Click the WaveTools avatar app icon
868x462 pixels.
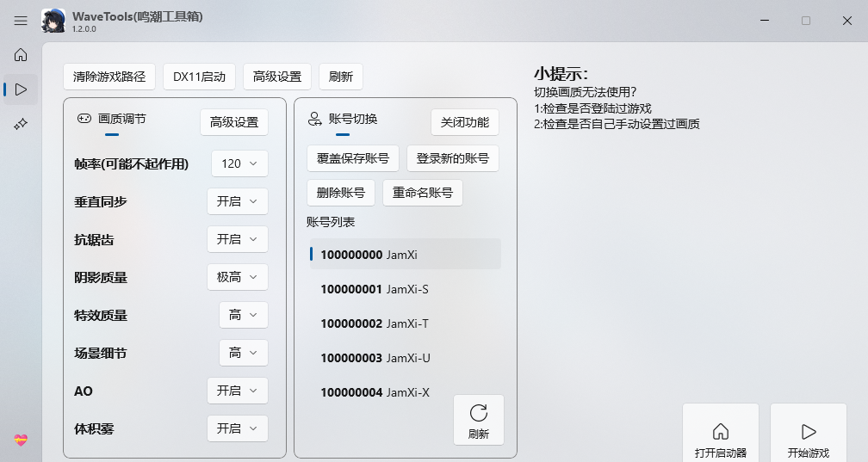click(53, 21)
